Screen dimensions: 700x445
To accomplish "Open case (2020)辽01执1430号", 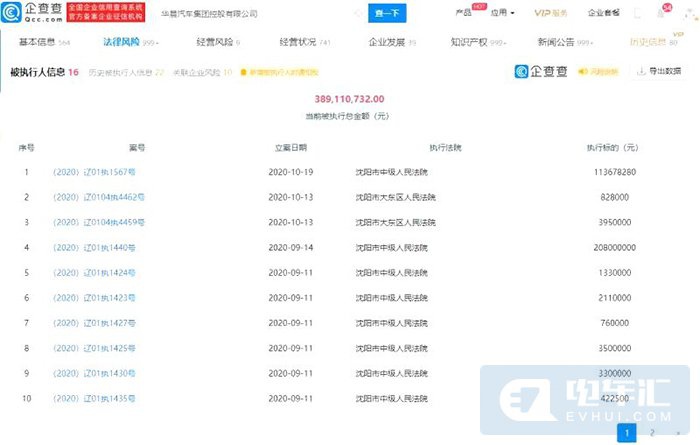I will (x=94, y=373).
